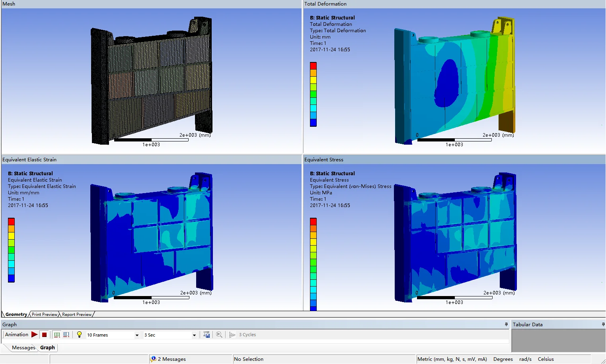Select the Mesh viewport title bar

[151, 4]
